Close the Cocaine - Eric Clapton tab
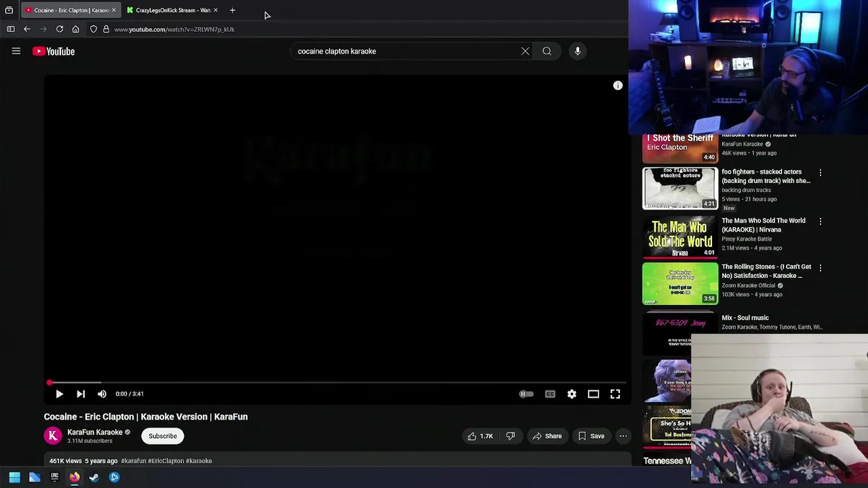Image resolution: width=868 pixels, height=488 pixels. click(114, 10)
